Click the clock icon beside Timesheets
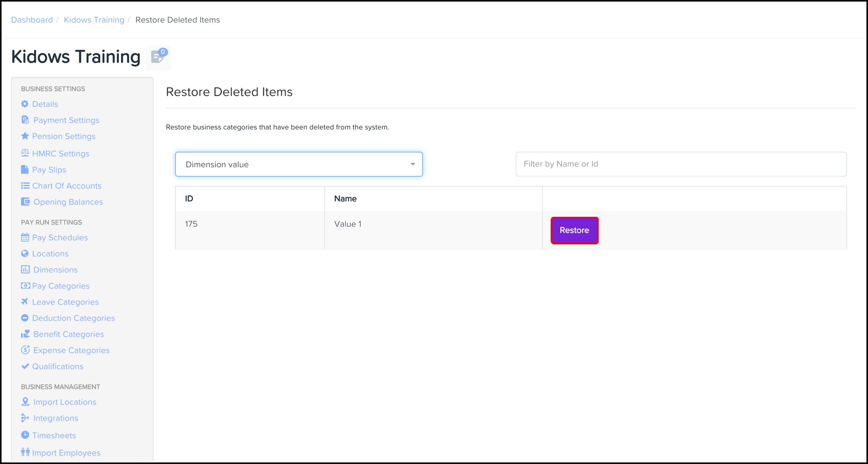 pyautogui.click(x=25, y=435)
